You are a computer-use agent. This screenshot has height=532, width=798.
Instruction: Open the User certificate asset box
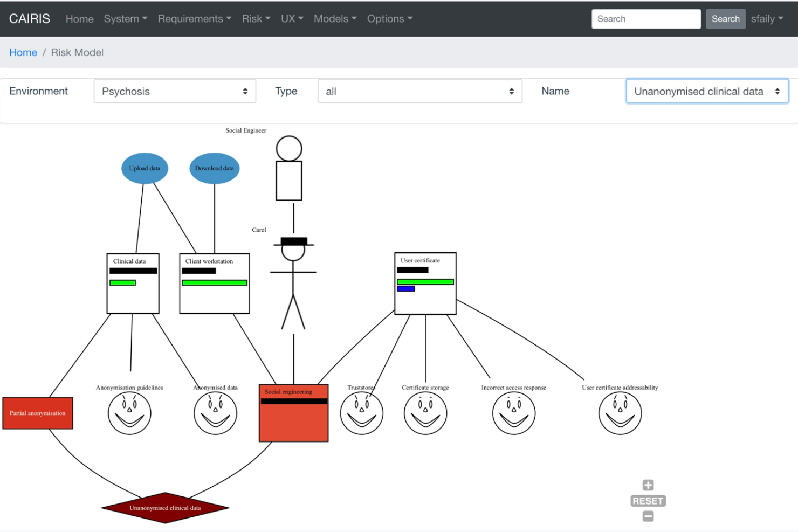(425, 284)
